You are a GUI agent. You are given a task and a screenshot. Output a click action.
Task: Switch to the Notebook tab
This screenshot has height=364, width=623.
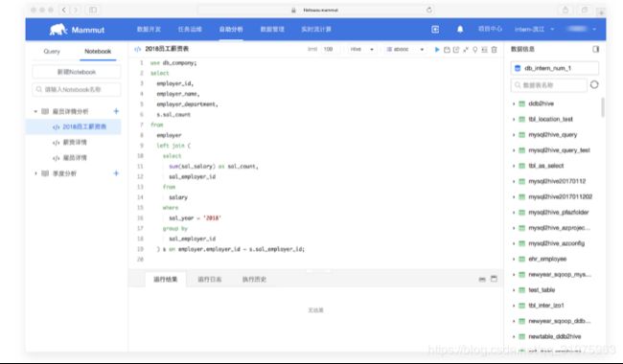pyautogui.click(x=98, y=51)
